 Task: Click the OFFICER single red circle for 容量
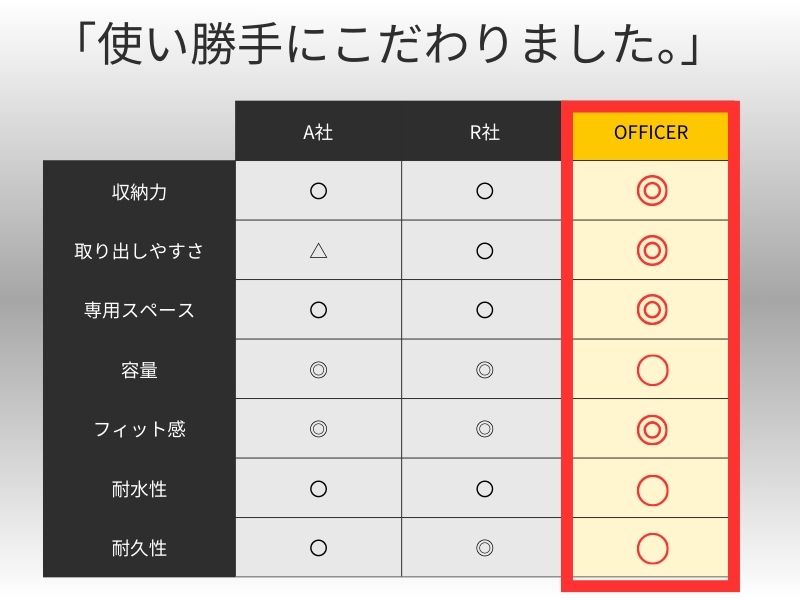pyautogui.click(x=652, y=370)
